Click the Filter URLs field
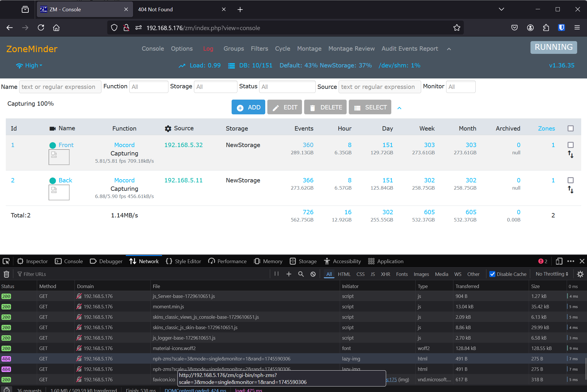This screenshot has height=392, width=587. pos(141,274)
